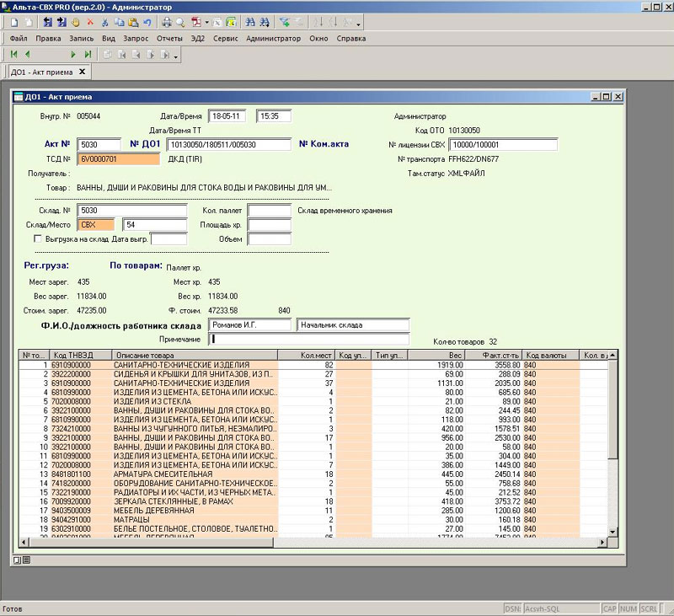Click the Print icon

167,22
